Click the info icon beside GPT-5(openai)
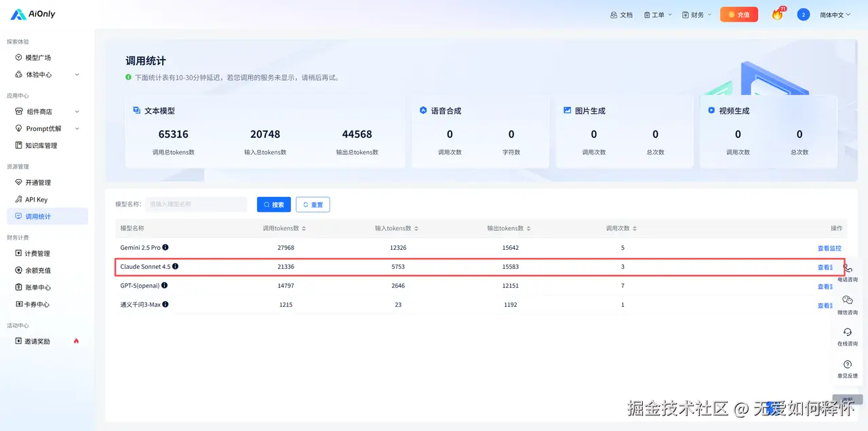 click(x=165, y=286)
